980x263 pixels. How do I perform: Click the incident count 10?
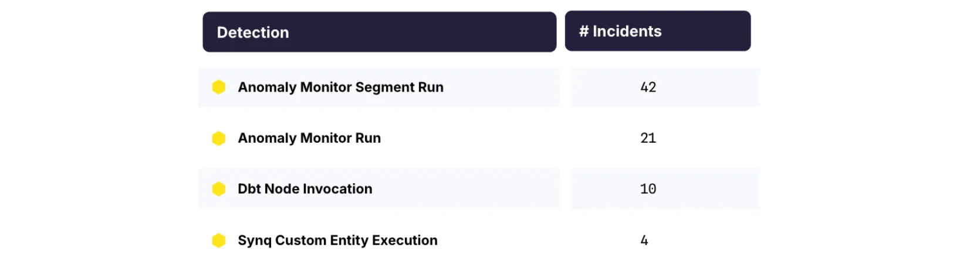point(648,188)
